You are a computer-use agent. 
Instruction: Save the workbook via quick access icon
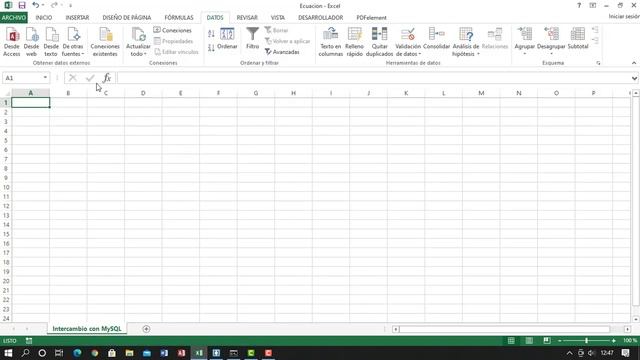pyautogui.click(x=22, y=5)
